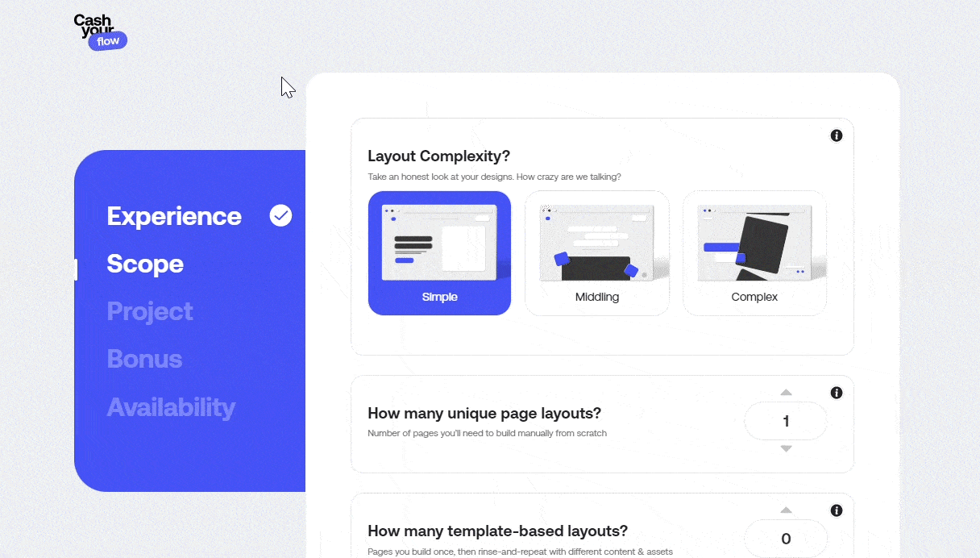Click 'How many template-based layouts?' heading

point(497,531)
